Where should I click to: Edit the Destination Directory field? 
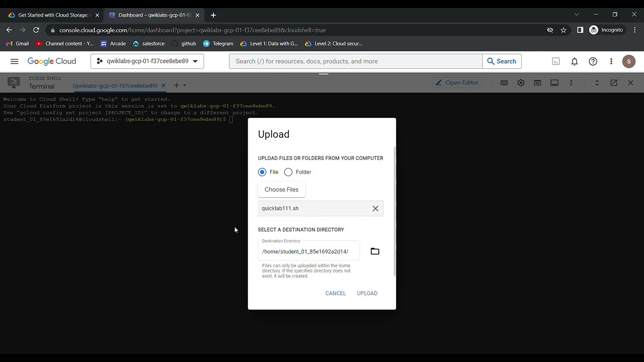coord(309,251)
